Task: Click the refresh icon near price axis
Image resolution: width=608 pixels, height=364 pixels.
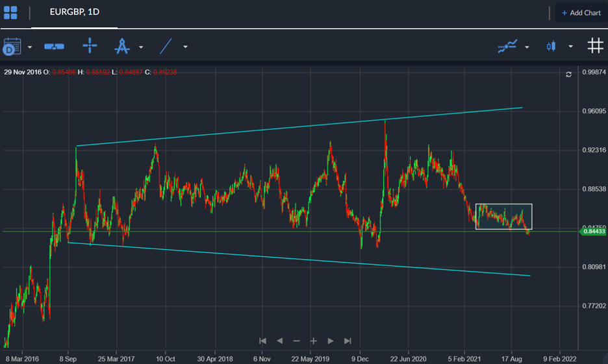Action: pos(569,75)
